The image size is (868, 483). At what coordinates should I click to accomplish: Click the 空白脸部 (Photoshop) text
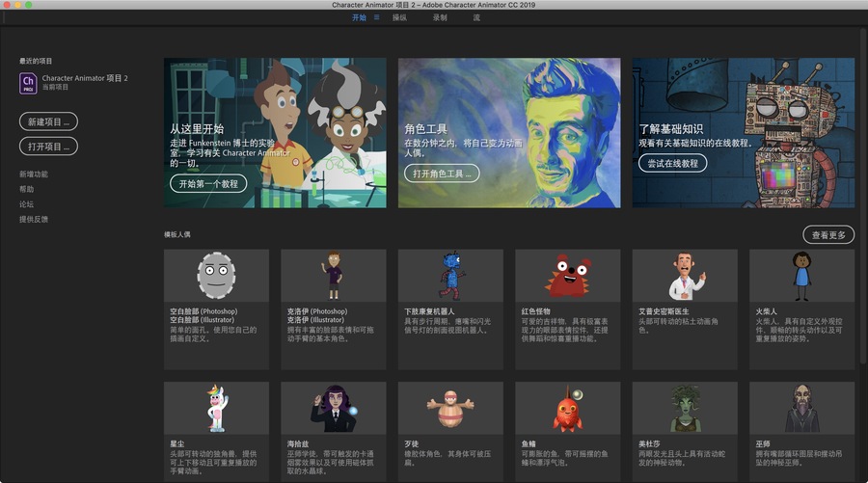(203, 311)
